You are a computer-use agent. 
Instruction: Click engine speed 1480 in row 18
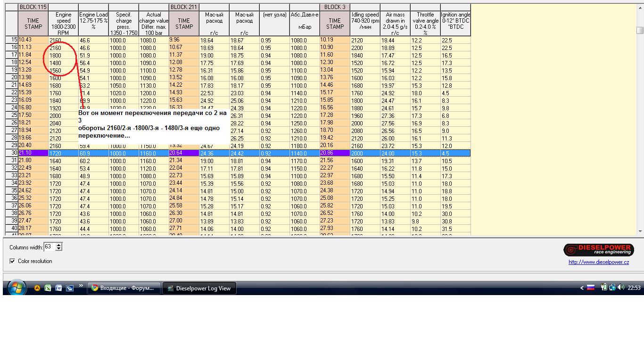(x=63, y=63)
